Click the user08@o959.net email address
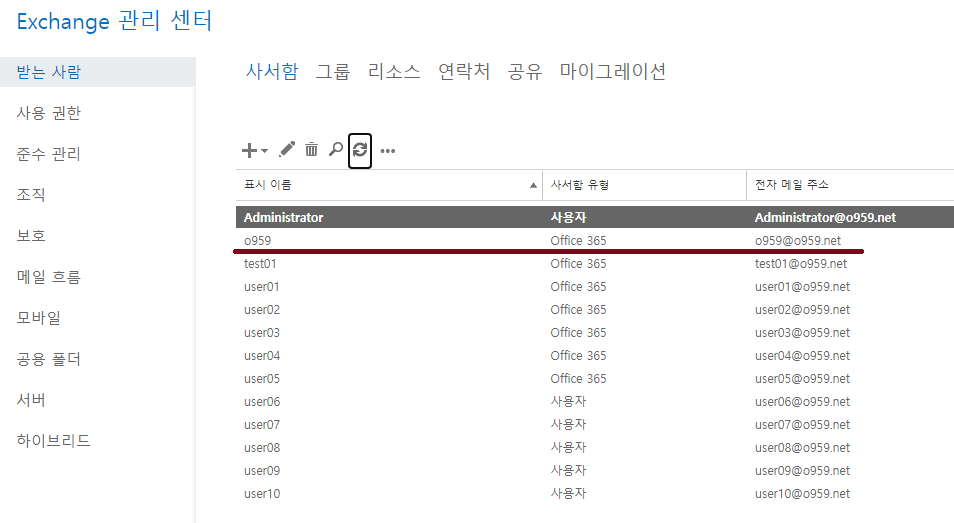This screenshot has width=954, height=523. 803,448
